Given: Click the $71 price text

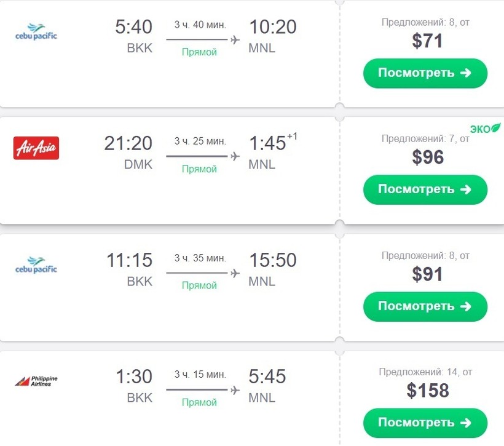Looking at the screenshot, I should (x=427, y=41).
